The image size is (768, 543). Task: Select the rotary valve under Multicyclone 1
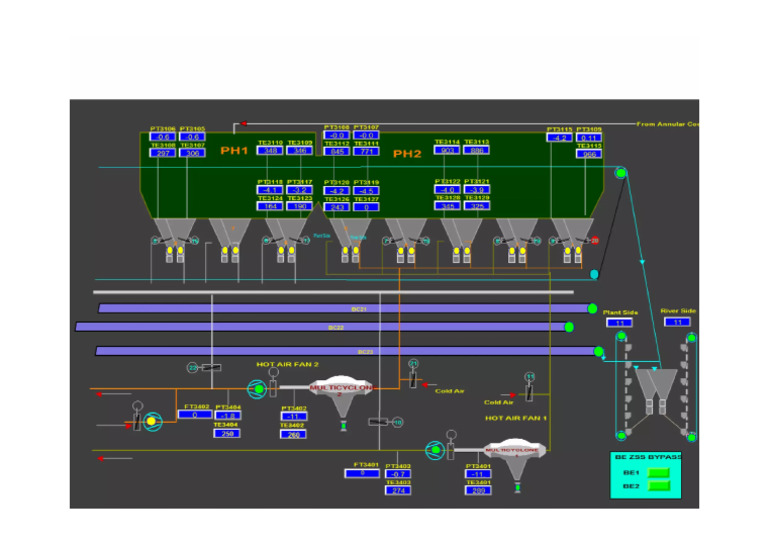click(x=517, y=487)
